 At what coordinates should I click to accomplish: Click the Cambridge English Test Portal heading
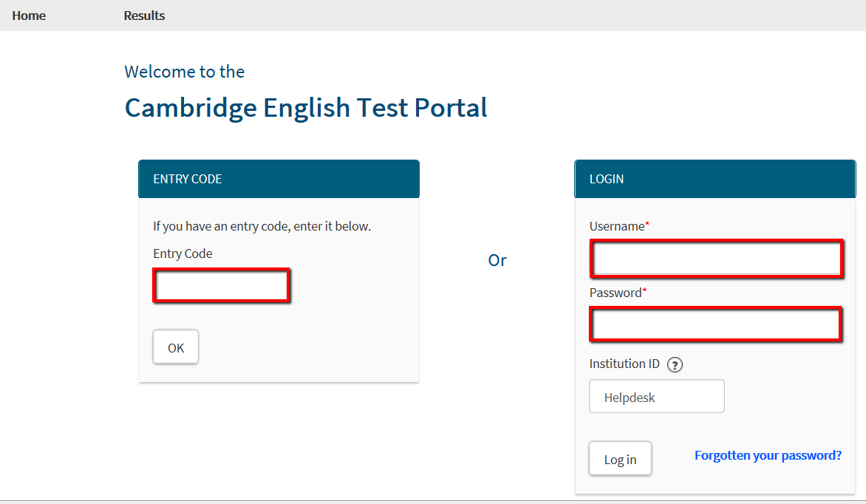pos(306,108)
